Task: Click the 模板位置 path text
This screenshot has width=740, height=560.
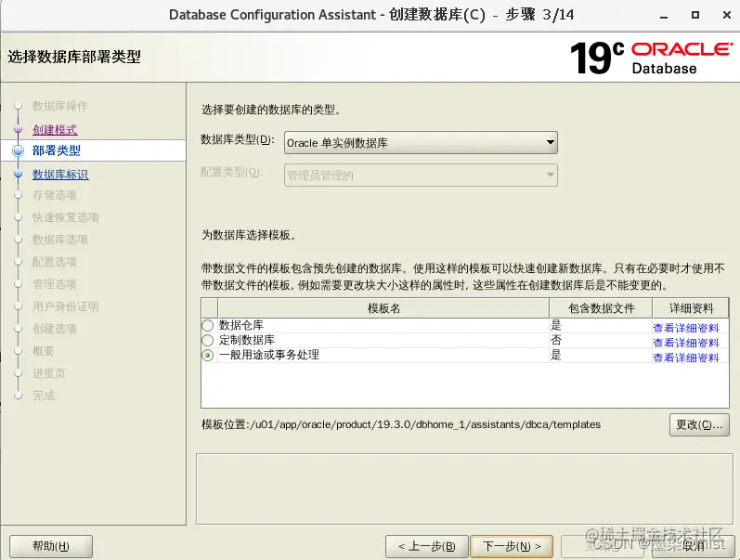Action: tap(401, 424)
